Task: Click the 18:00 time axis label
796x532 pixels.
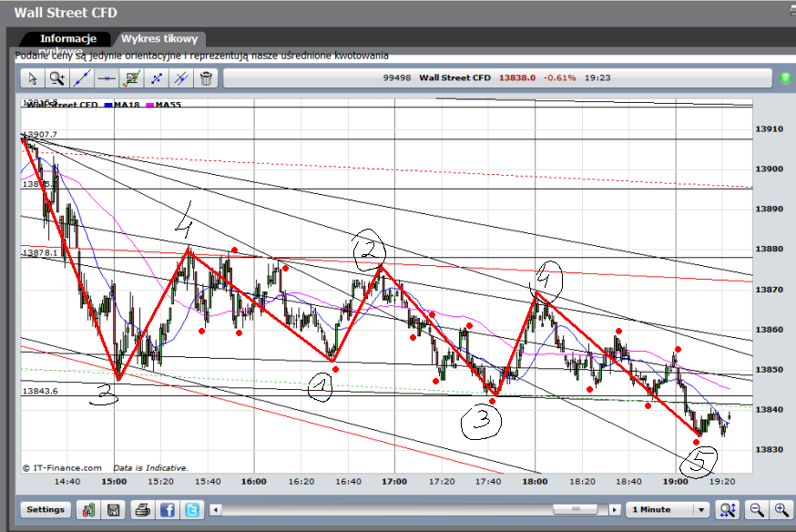Action: point(535,481)
